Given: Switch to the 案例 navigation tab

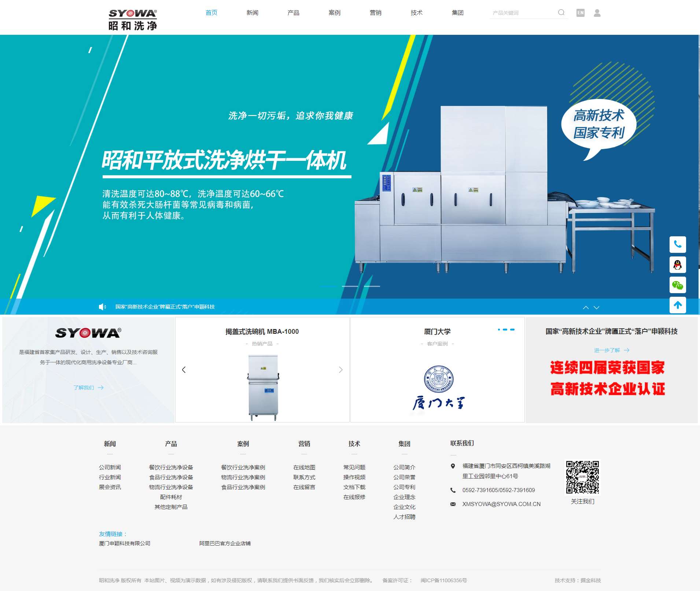Looking at the screenshot, I should point(334,13).
